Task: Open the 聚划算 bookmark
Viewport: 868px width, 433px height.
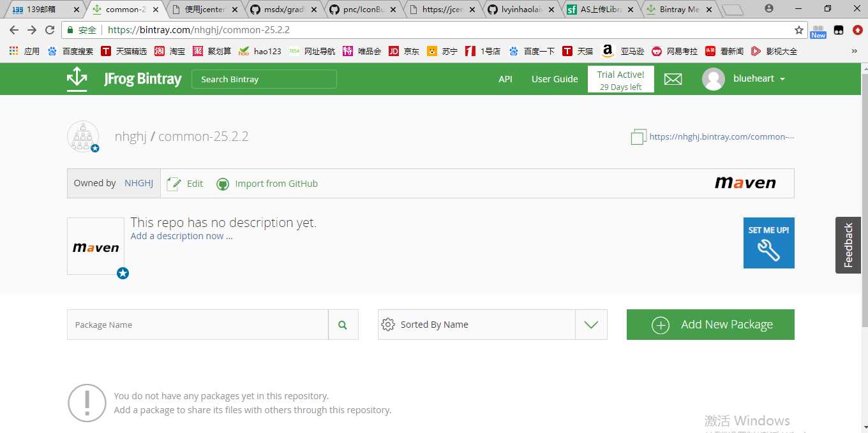Action: point(213,51)
